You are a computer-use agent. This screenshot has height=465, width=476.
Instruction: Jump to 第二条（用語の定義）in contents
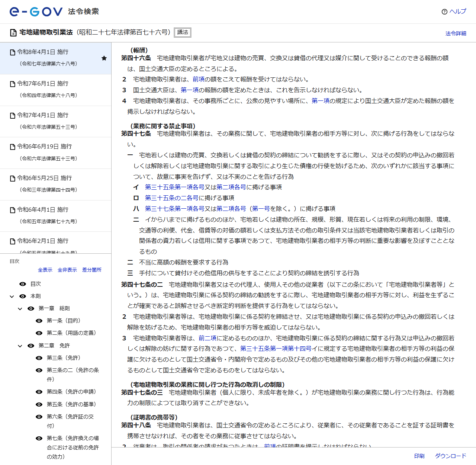tap(71, 333)
